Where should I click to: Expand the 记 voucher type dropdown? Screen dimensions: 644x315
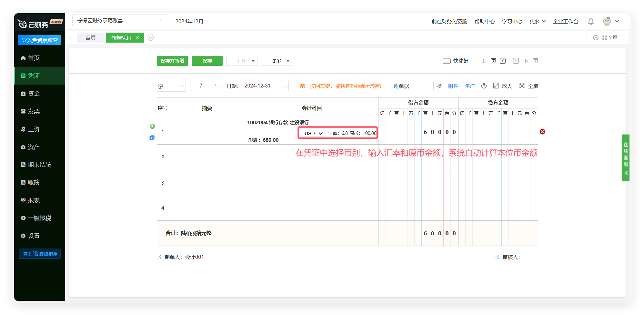[171, 86]
